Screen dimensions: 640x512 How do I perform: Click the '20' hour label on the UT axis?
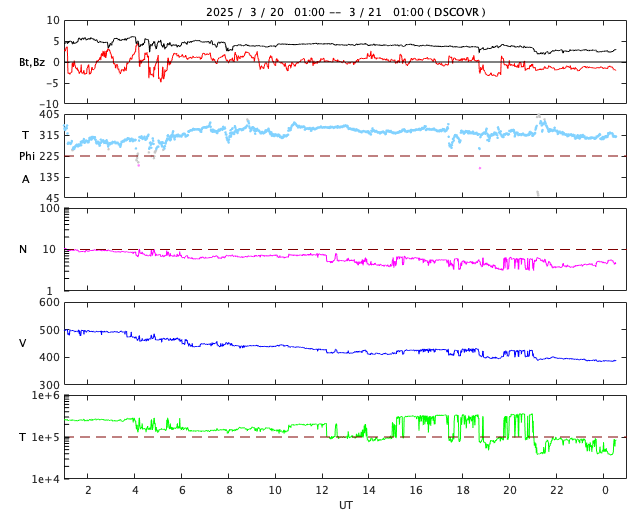coord(509,490)
